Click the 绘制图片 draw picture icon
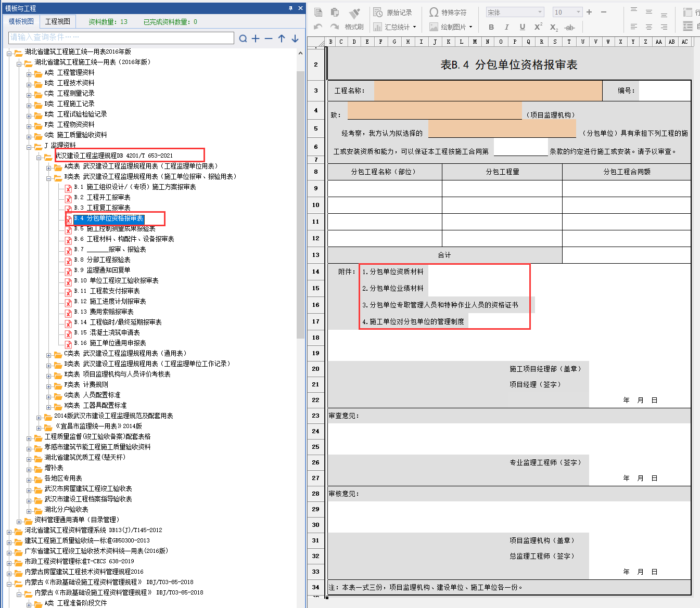Screen dimensions: 700x608 (434, 27)
